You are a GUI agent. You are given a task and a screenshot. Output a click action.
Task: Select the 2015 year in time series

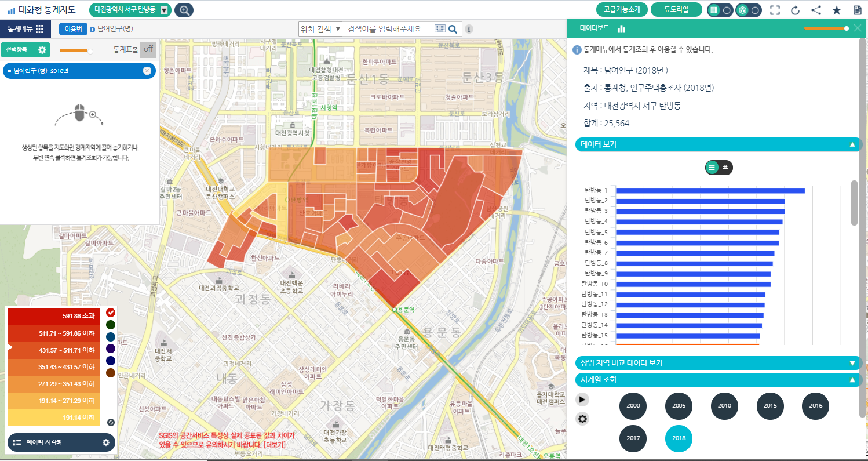click(769, 406)
